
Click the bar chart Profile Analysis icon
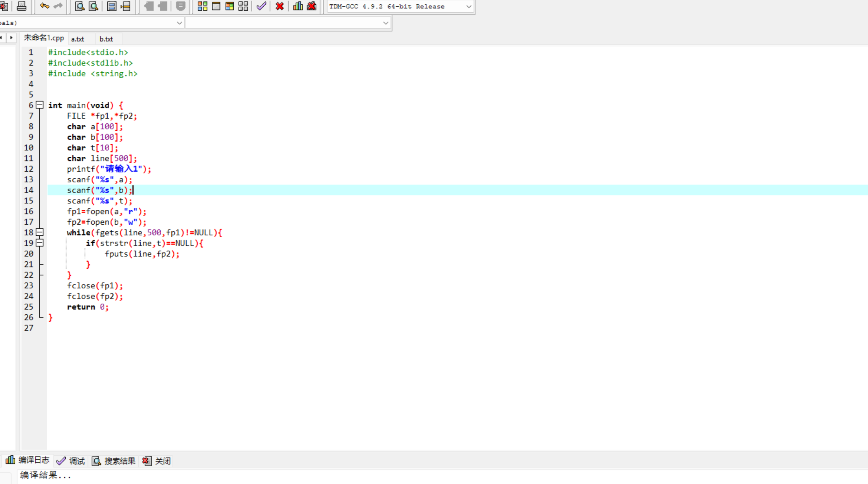click(x=298, y=6)
